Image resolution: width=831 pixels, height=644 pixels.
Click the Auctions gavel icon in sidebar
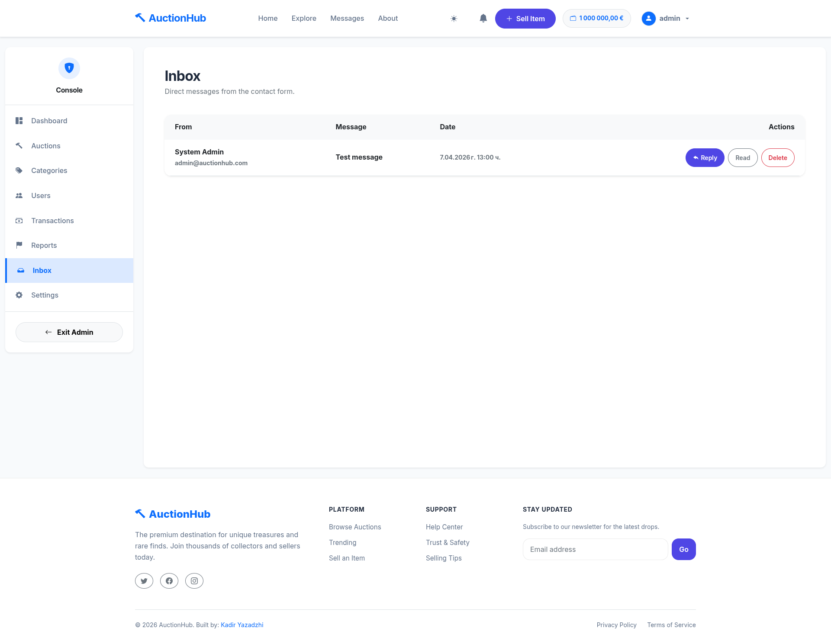click(x=19, y=146)
